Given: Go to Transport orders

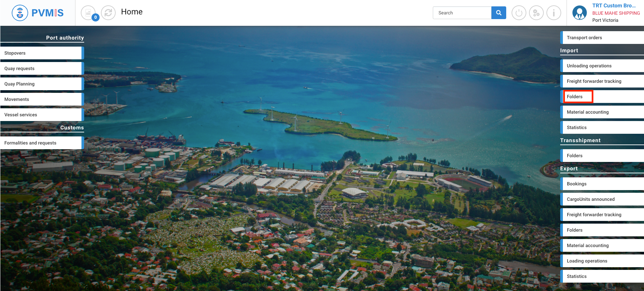Looking at the screenshot, I should (602, 38).
